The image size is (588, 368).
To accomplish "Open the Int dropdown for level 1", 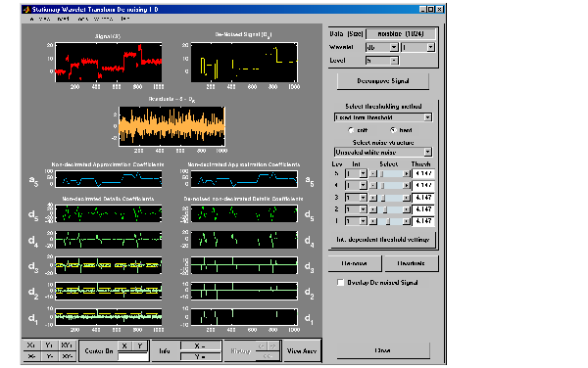I will pyautogui.click(x=356, y=221).
